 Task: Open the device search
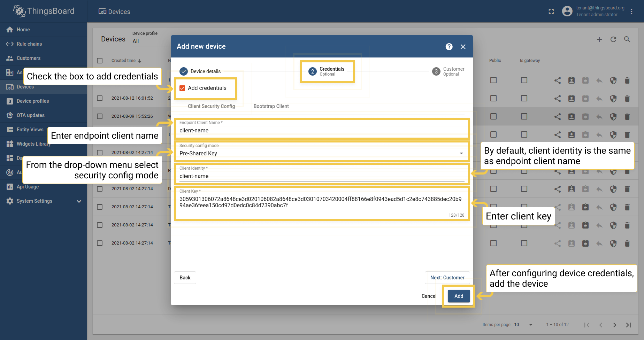(627, 39)
